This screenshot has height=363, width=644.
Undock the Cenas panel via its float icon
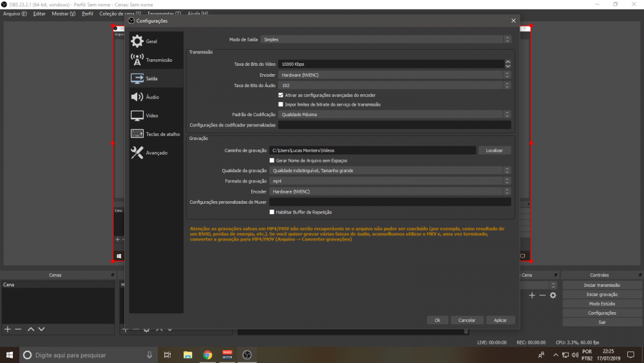pyautogui.click(x=113, y=275)
